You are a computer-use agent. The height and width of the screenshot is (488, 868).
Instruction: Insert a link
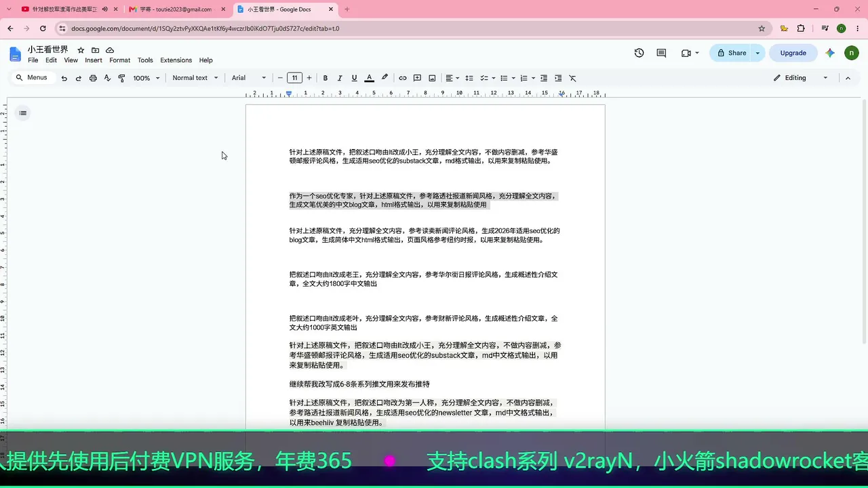click(403, 78)
